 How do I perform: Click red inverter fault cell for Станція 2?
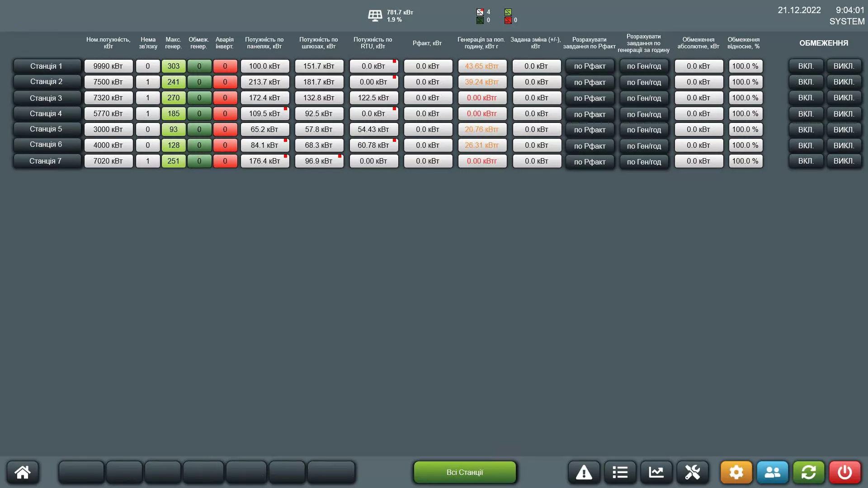pyautogui.click(x=225, y=82)
